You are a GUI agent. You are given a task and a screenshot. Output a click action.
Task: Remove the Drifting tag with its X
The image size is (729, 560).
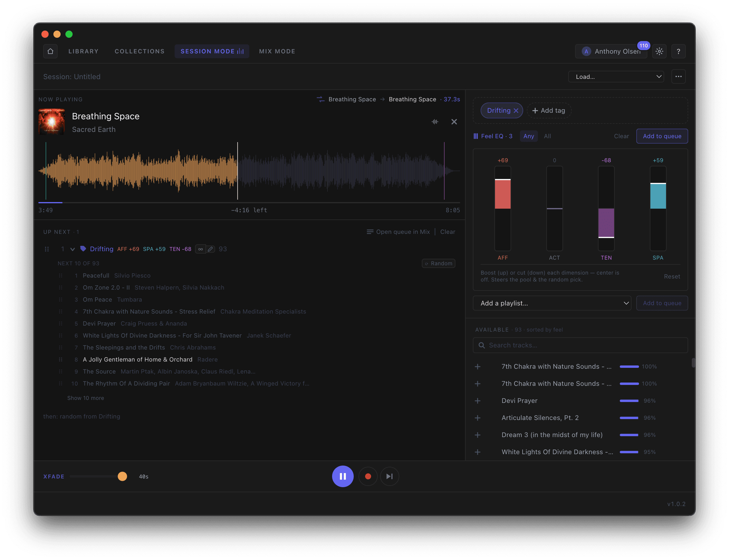[516, 111]
